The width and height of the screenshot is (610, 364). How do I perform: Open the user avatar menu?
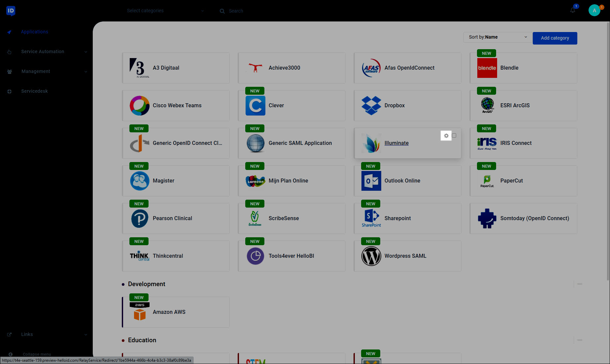pos(594,11)
